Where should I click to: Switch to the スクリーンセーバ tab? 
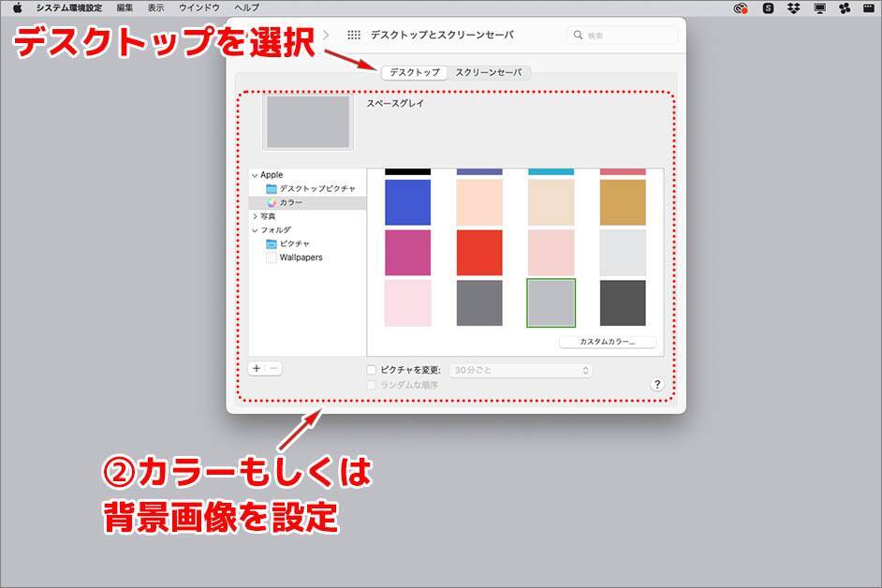click(x=488, y=72)
